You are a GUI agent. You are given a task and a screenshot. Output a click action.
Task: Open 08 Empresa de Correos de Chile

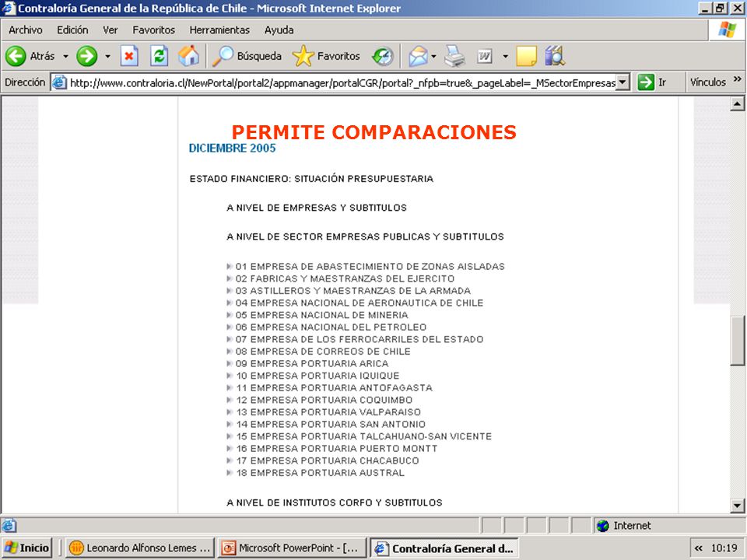click(x=322, y=352)
